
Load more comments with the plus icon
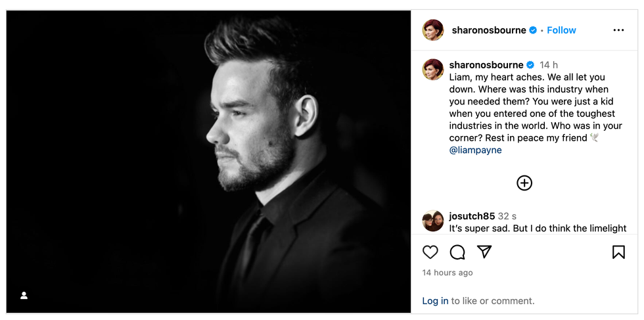click(524, 183)
